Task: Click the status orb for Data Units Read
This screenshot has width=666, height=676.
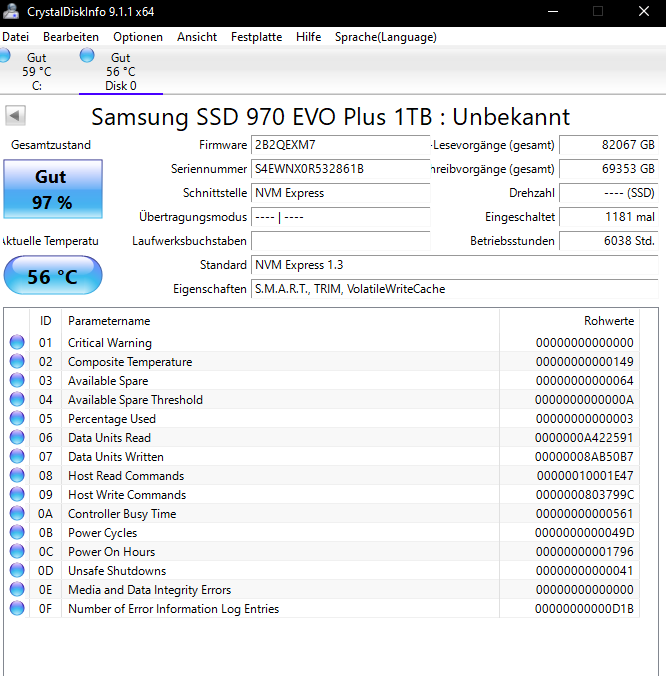Action: click(x=17, y=437)
